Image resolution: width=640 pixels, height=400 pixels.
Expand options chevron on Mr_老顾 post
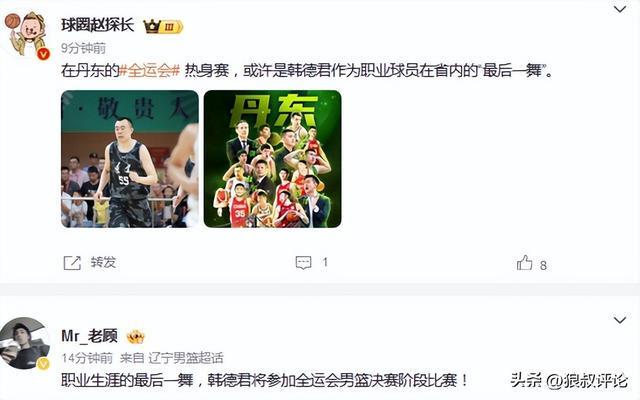620,320
